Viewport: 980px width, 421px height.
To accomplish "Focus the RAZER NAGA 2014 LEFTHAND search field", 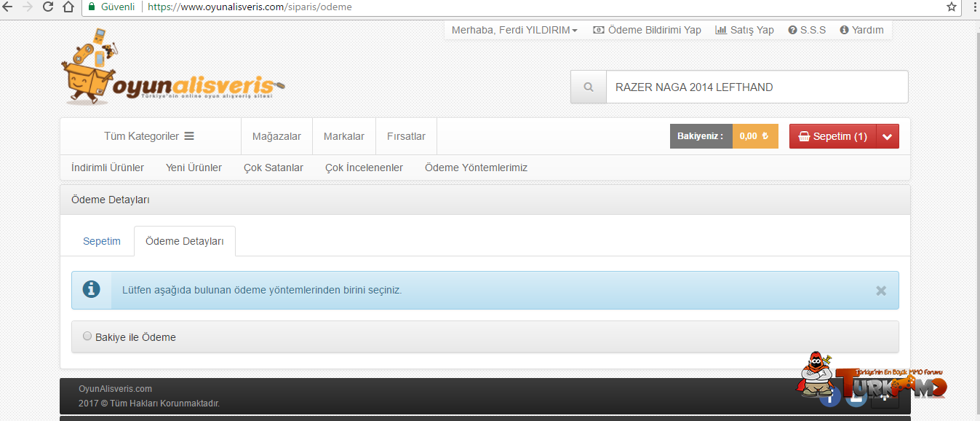I will tap(757, 87).
